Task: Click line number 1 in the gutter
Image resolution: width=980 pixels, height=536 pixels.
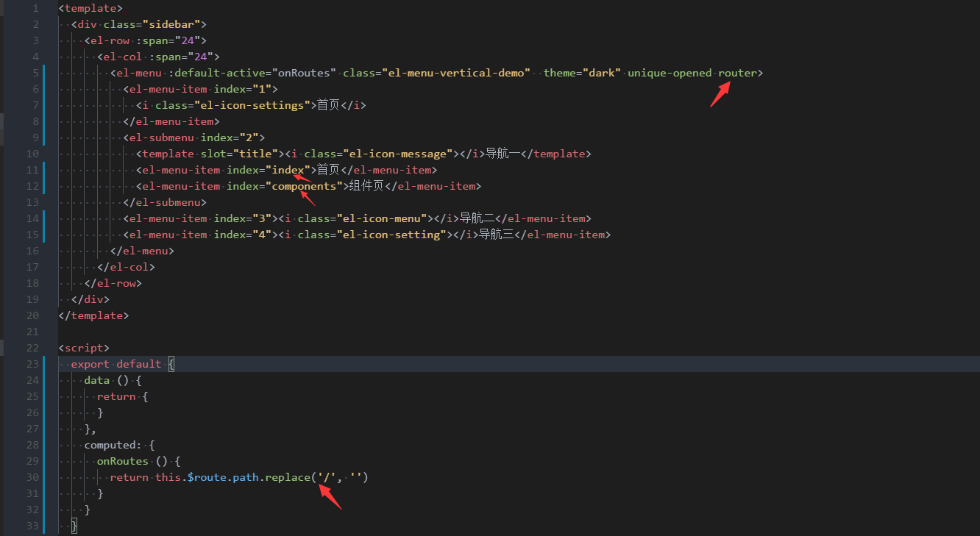Action: pyautogui.click(x=35, y=8)
